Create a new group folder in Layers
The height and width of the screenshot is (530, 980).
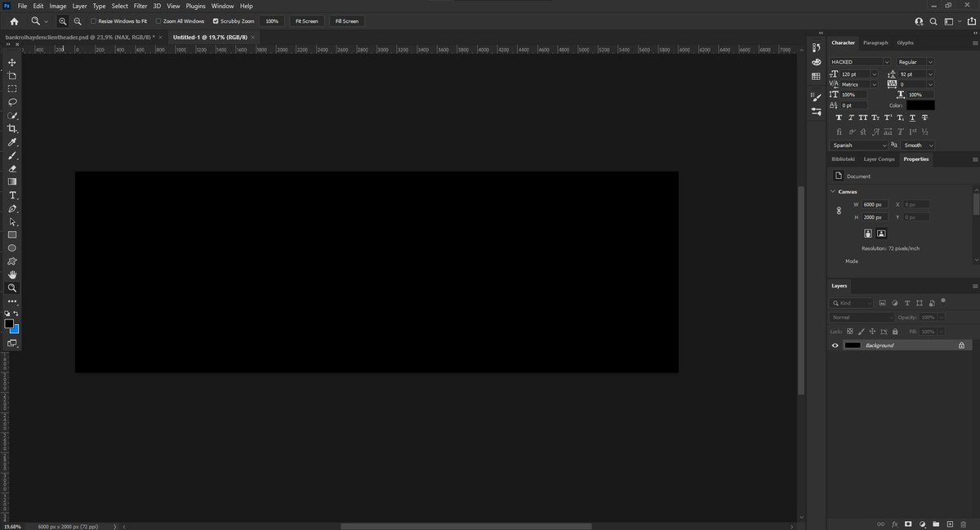click(936, 523)
